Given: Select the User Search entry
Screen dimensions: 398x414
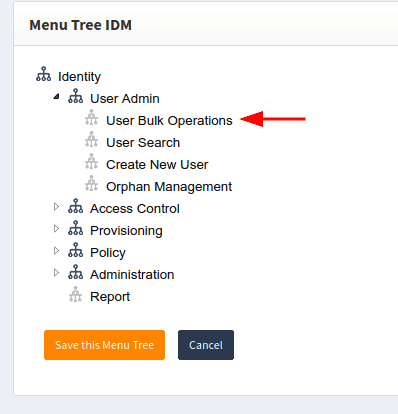Looking at the screenshot, I should (143, 143).
